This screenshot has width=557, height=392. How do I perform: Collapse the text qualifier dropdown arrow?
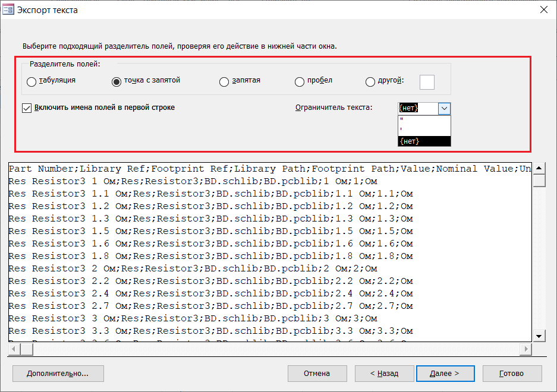(444, 108)
